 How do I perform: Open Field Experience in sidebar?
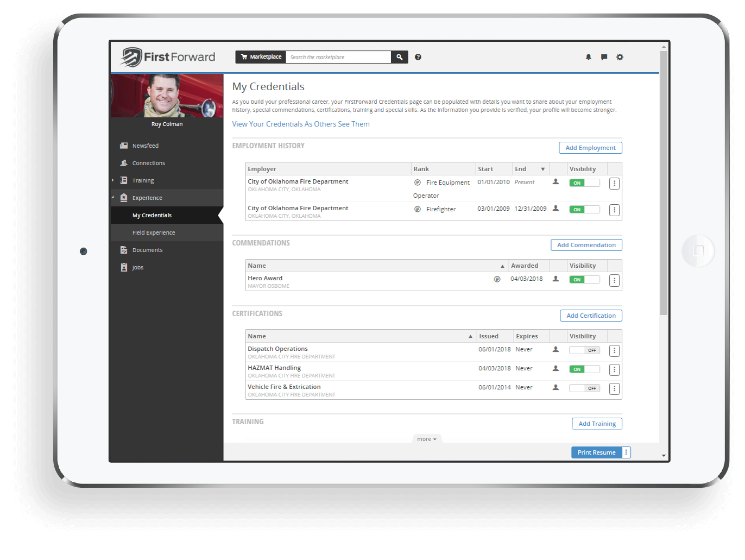click(154, 232)
